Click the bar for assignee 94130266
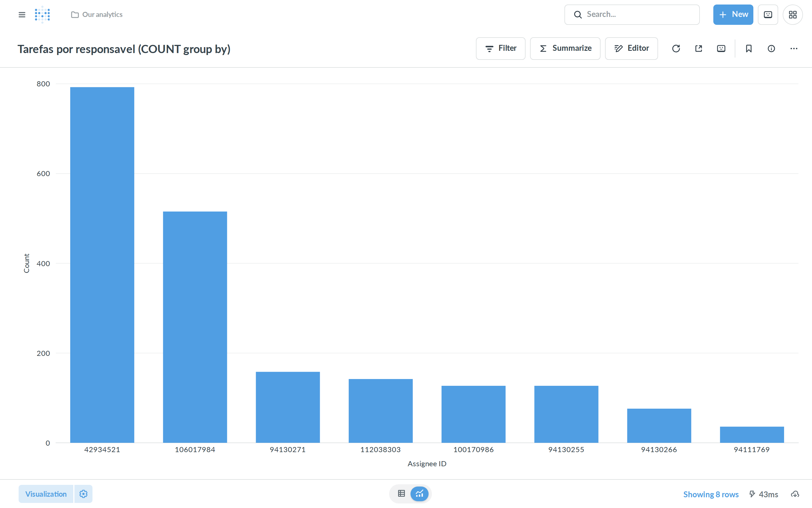Viewport: 812px width, 508px height. pos(659,425)
